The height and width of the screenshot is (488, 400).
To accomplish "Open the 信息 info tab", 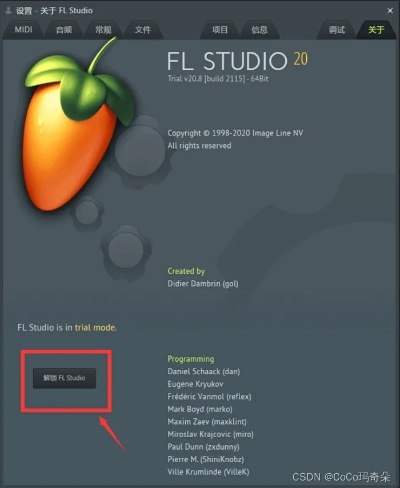I will pyautogui.click(x=260, y=30).
